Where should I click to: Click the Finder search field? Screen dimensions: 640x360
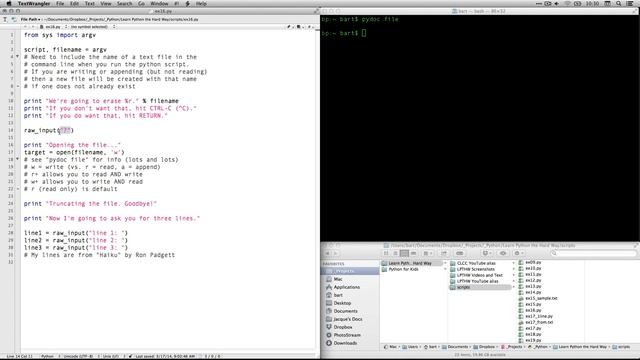click(x=593, y=253)
